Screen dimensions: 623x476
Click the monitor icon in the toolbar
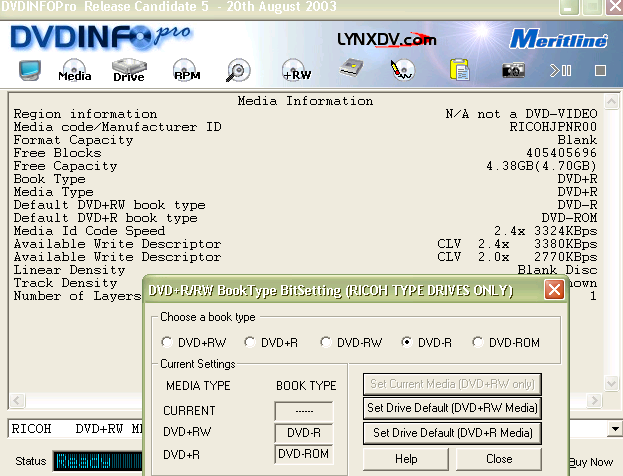30,70
